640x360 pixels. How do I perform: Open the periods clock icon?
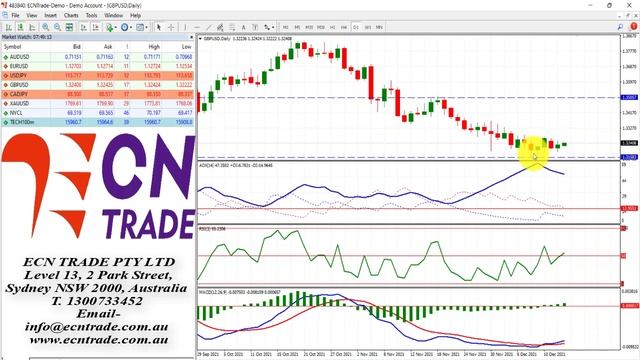coord(124,27)
